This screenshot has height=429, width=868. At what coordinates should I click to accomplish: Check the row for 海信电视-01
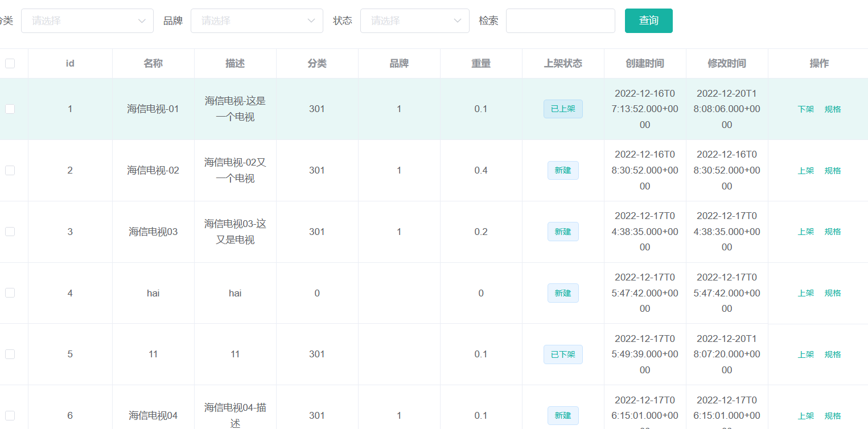[x=10, y=109]
